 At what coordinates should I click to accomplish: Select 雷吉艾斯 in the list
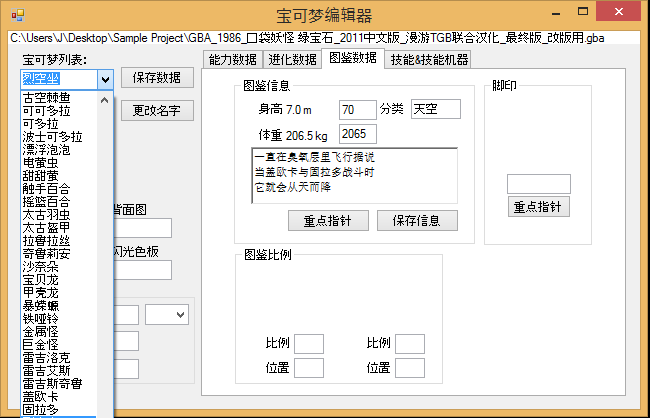tap(59, 370)
